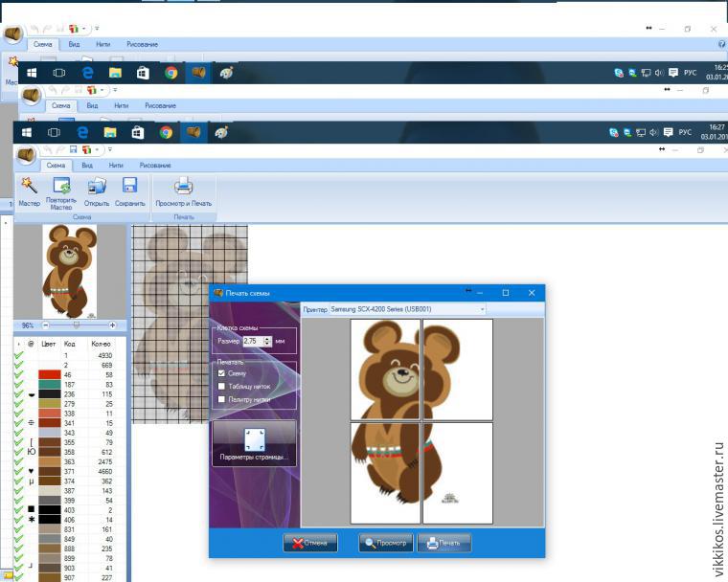This screenshot has width=728, height=582.
Task: Click the bear head preview page with smiling face
Action: click(x=385, y=369)
